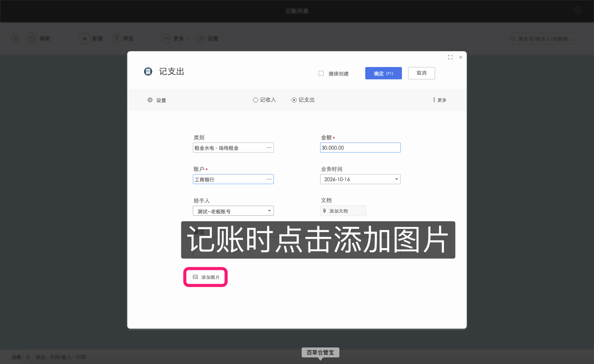This screenshot has width=594, height=364.
Task: Click the 筛选 filter icon in background toolbar
Action: pos(116,39)
